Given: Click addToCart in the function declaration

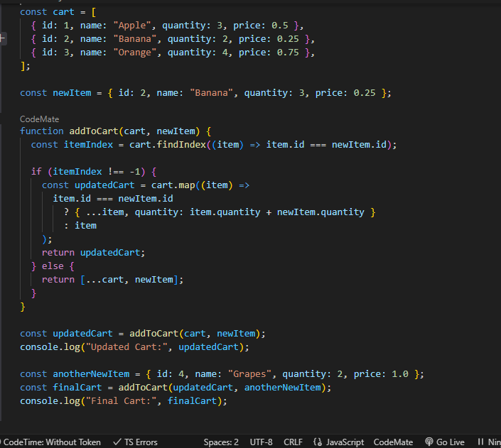Looking at the screenshot, I should (94, 131).
